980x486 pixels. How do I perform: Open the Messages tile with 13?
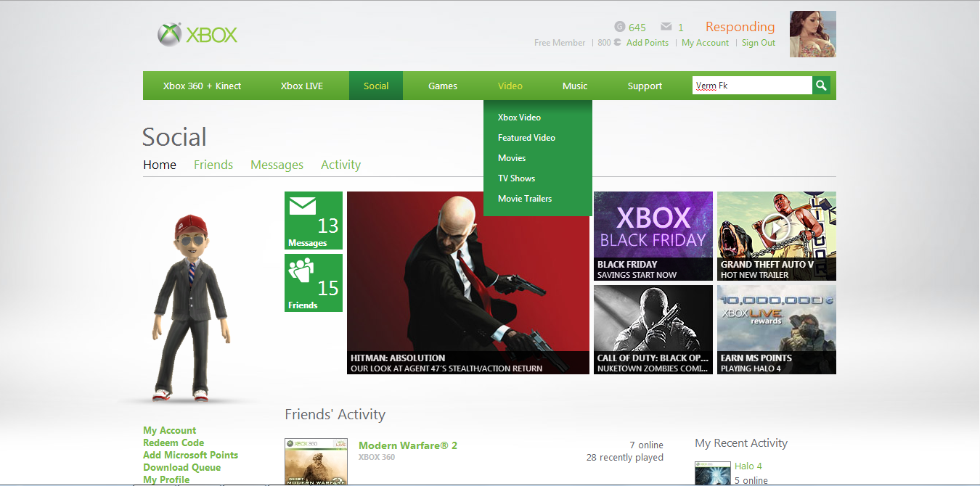[x=314, y=221]
